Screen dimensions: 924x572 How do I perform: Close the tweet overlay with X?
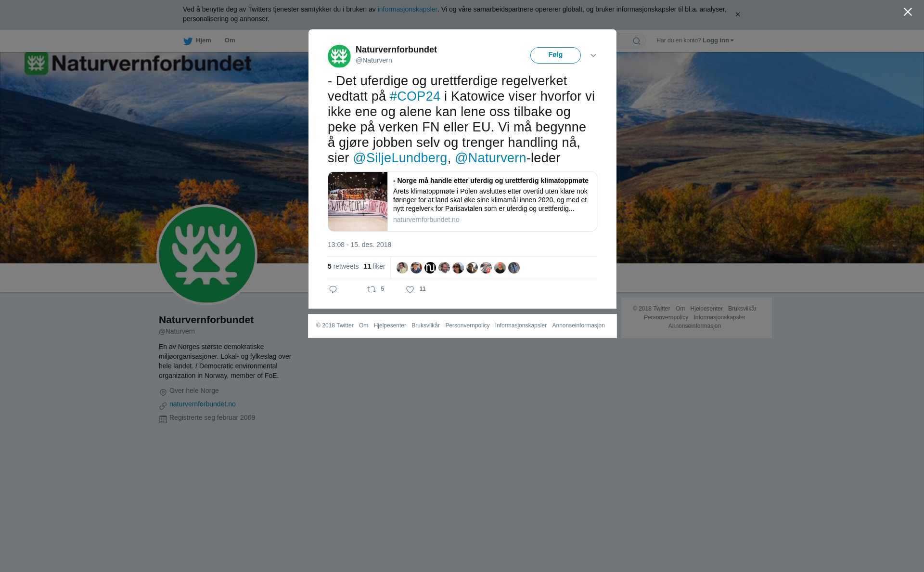[x=908, y=12]
